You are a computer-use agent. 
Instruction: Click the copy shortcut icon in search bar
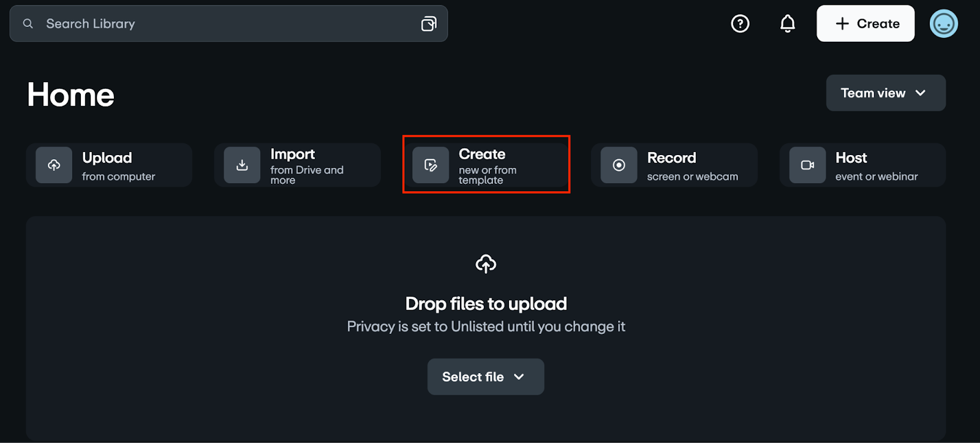[x=429, y=23]
